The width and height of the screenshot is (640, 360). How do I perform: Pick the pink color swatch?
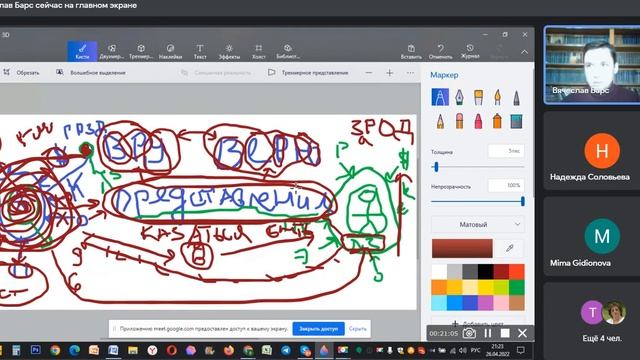[x=501, y=303]
